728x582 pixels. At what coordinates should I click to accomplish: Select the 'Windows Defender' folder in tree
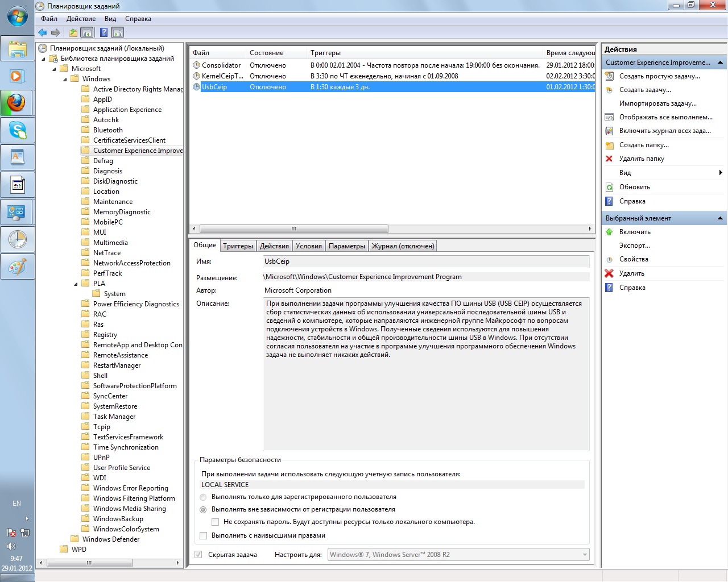click(110, 539)
